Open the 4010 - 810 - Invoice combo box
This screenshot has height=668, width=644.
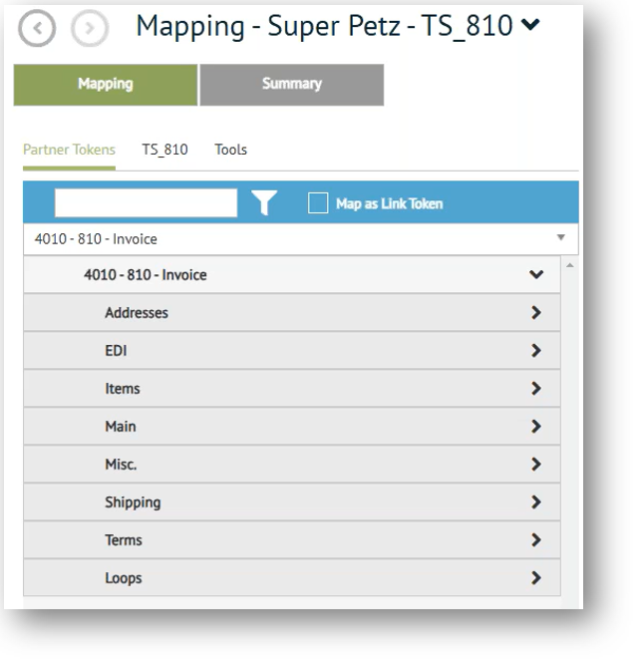[x=300, y=239]
